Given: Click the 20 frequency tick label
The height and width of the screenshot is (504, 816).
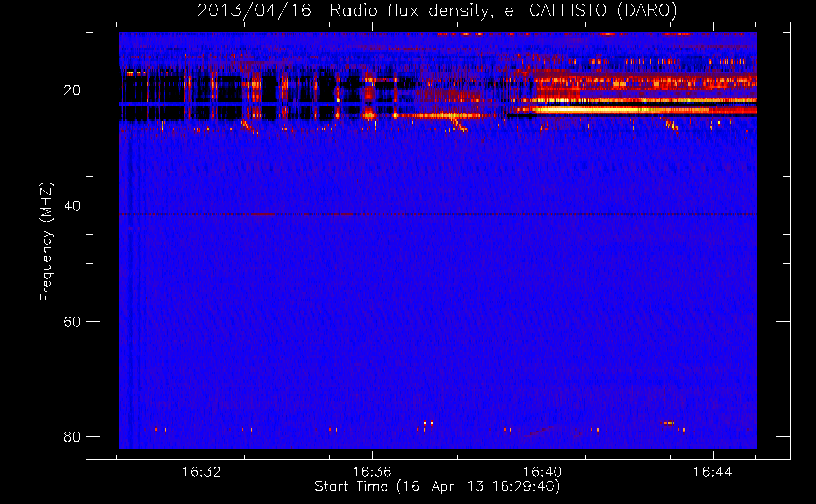Looking at the screenshot, I should click(x=72, y=90).
